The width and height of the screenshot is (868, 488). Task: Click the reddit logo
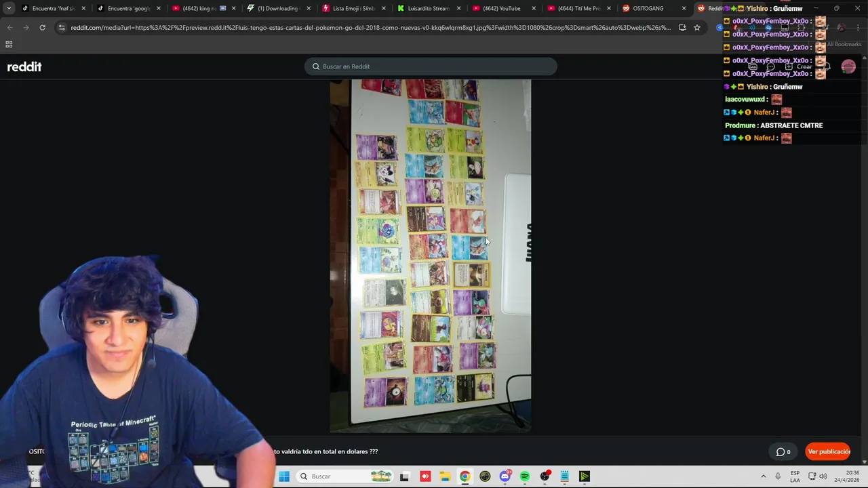click(x=24, y=66)
